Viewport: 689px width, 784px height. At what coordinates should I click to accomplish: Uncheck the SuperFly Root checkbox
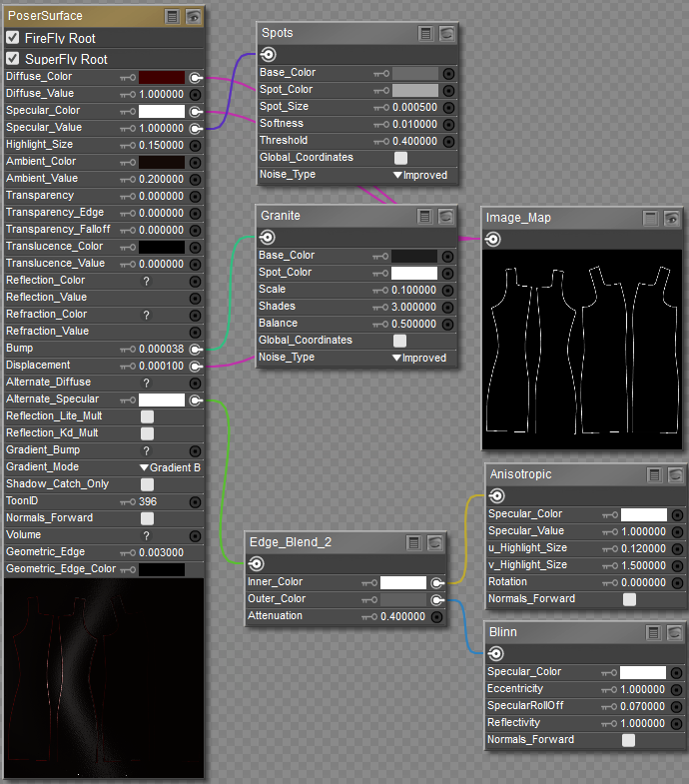click(13, 59)
